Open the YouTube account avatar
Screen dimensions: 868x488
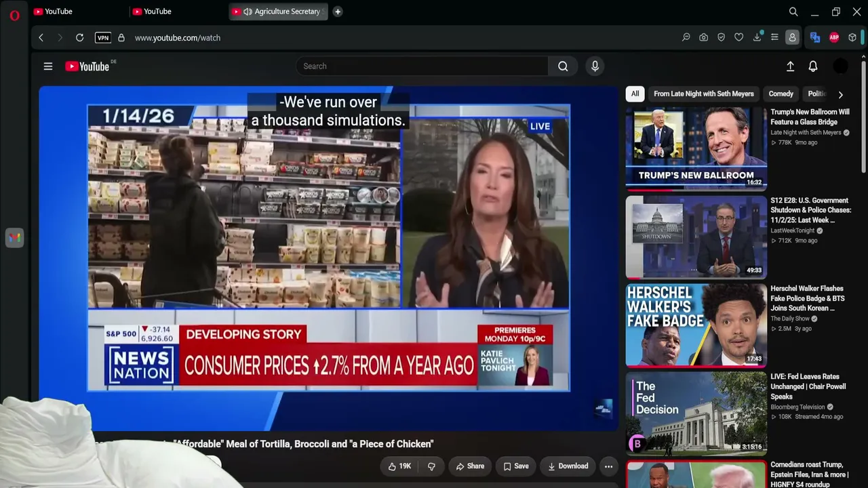[840, 66]
